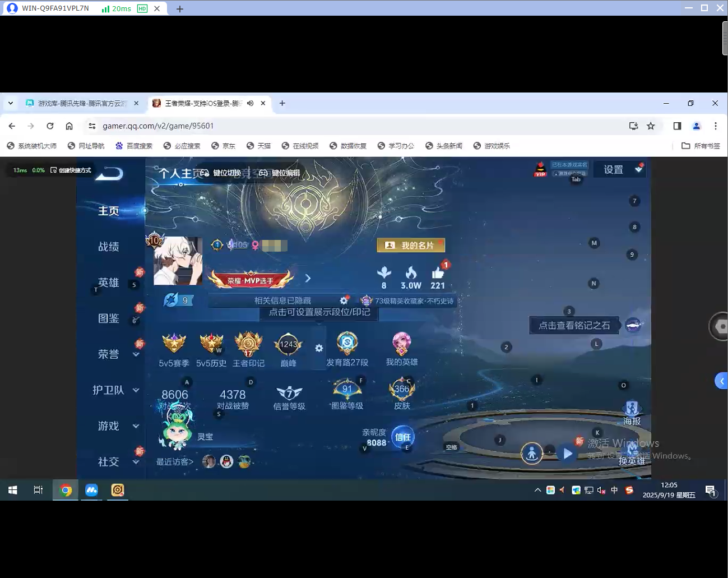Click the 信任 intimacy button

coord(403,437)
